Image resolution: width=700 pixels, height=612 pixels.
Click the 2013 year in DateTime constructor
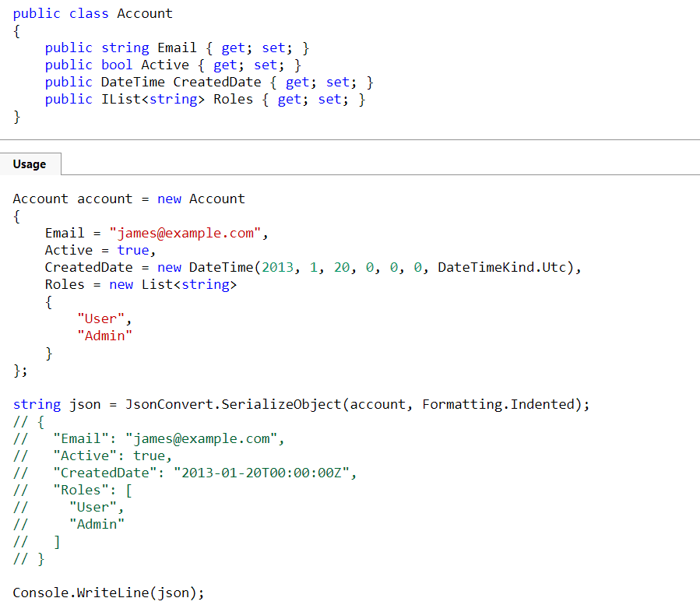coord(277,267)
